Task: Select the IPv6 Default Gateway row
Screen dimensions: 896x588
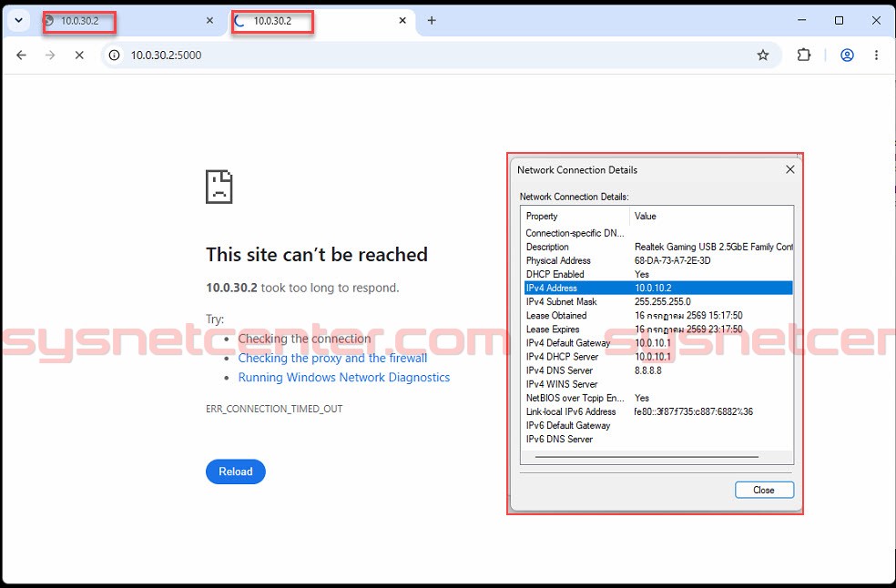Action: click(658, 425)
